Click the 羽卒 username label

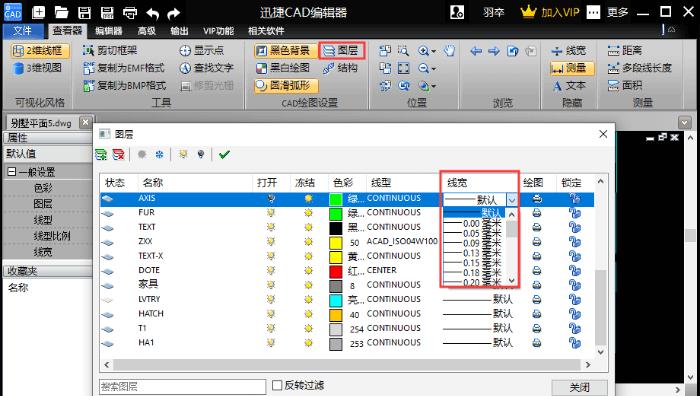[x=493, y=13]
